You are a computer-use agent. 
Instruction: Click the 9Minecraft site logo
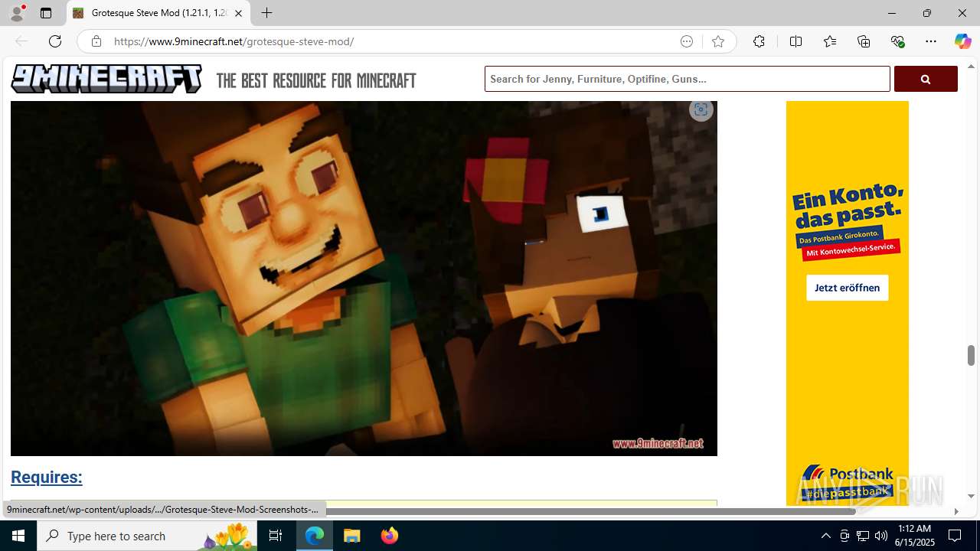(106, 79)
